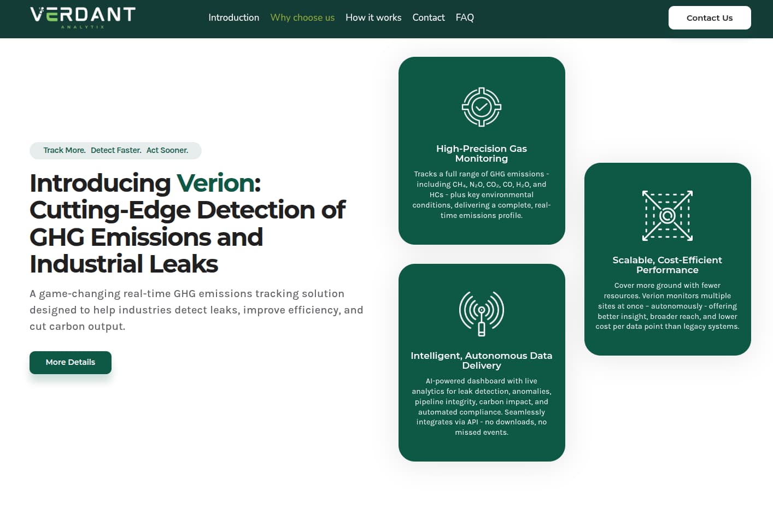
Task: Click the 'Tracks a full range of GHG' description
Action: click(x=482, y=195)
